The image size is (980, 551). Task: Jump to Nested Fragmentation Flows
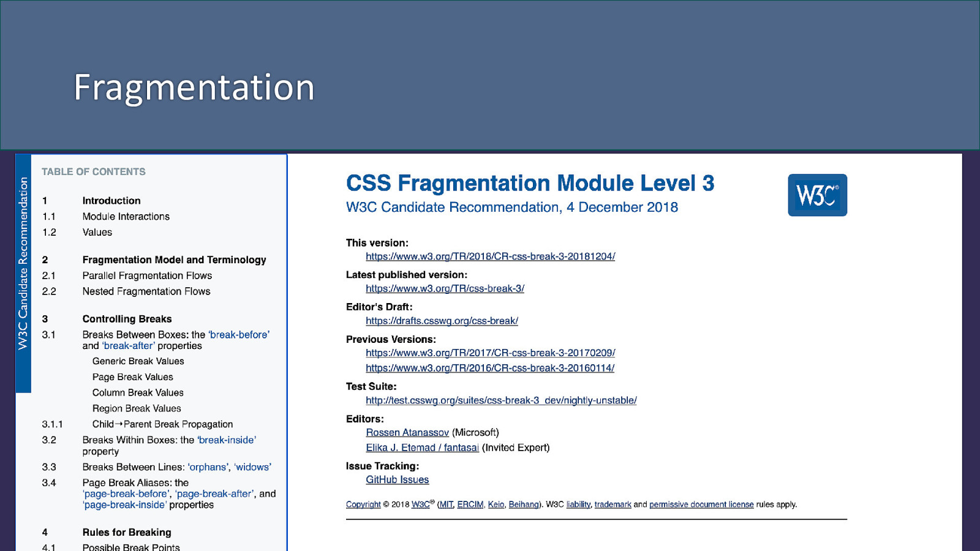coord(146,291)
